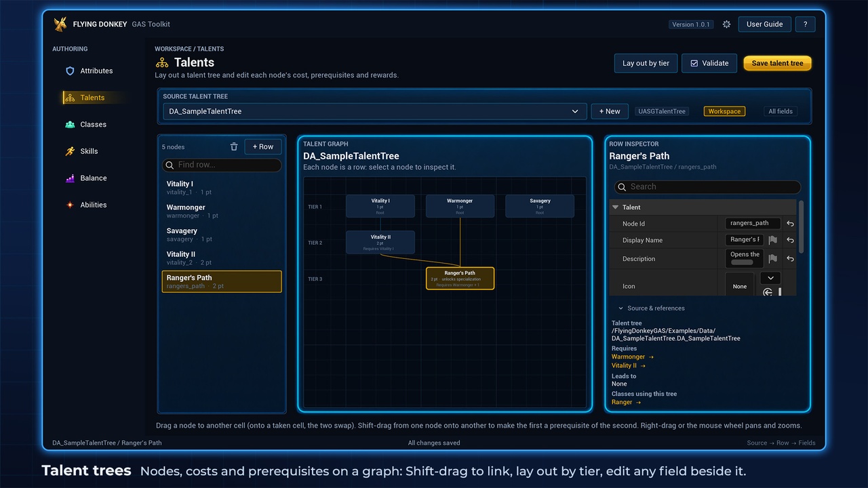Screen dimensions: 868x488
Task: Open the User Guide
Action: [x=764, y=24]
